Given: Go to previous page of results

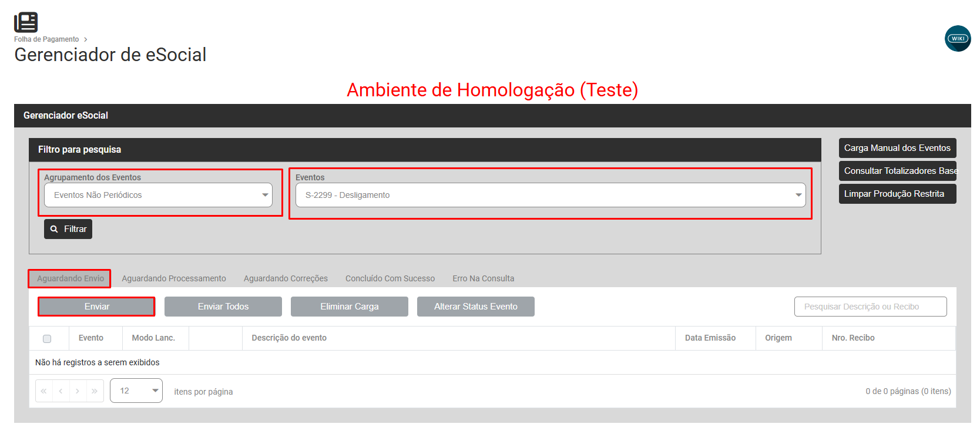Looking at the screenshot, I should pos(61,391).
